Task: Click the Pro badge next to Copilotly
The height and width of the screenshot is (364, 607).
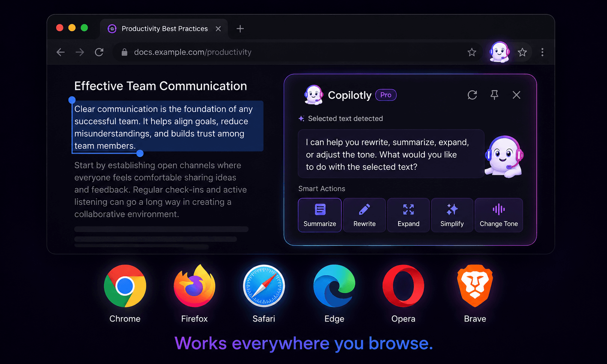Action: (x=386, y=95)
